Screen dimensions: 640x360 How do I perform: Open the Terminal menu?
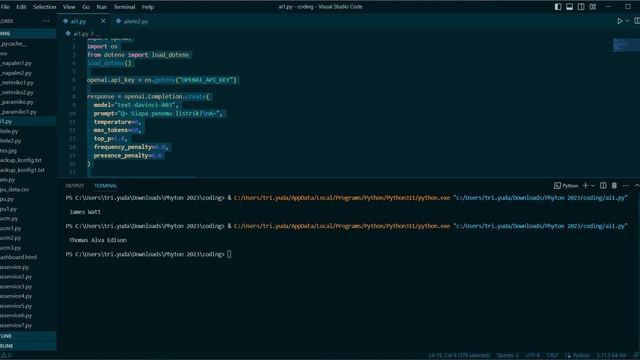[x=124, y=7]
